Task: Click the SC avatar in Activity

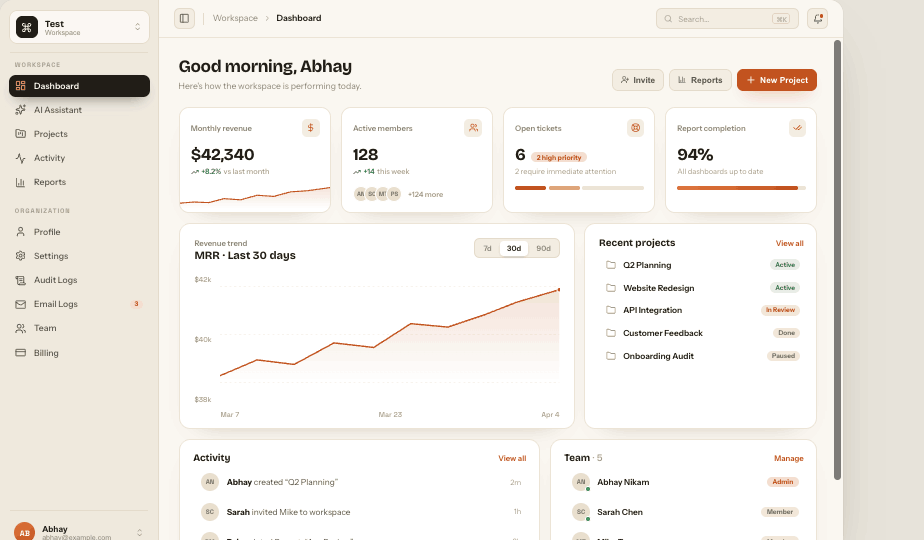Action: point(210,512)
